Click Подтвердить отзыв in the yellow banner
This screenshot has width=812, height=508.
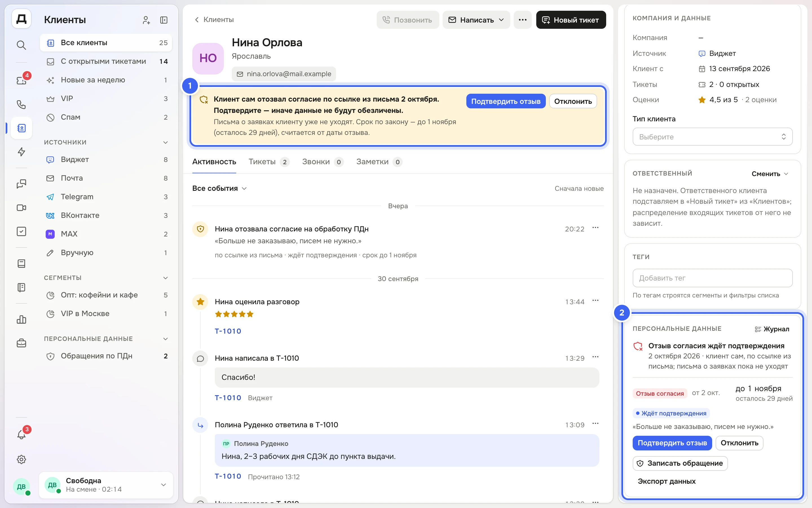(x=506, y=101)
